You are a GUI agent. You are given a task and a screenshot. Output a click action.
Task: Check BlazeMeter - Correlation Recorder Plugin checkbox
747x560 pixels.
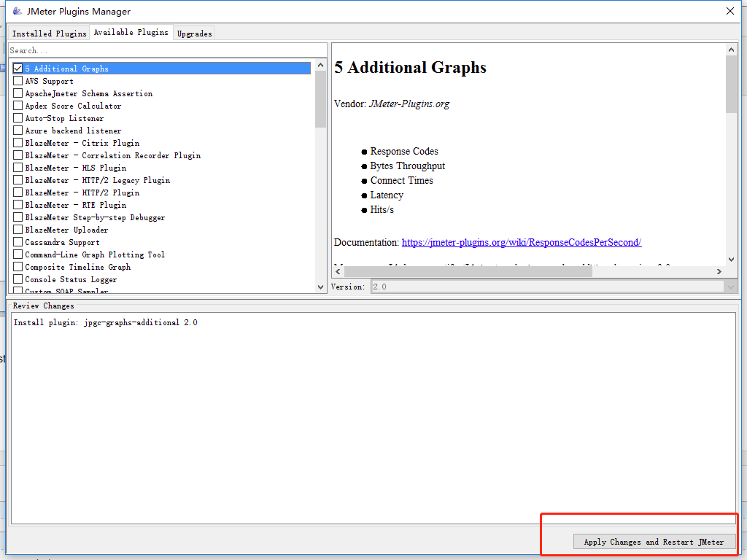[18, 155]
